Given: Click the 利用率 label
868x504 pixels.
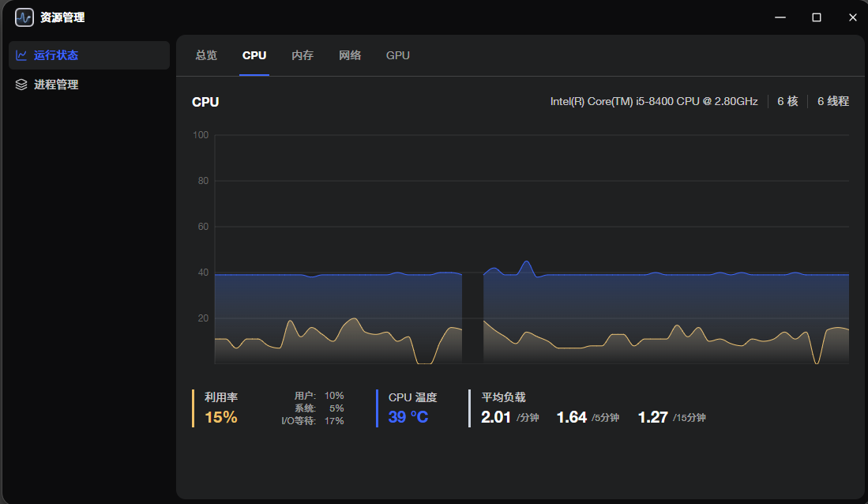Looking at the screenshot, I should pyautogui.click(x=221, y=397).
